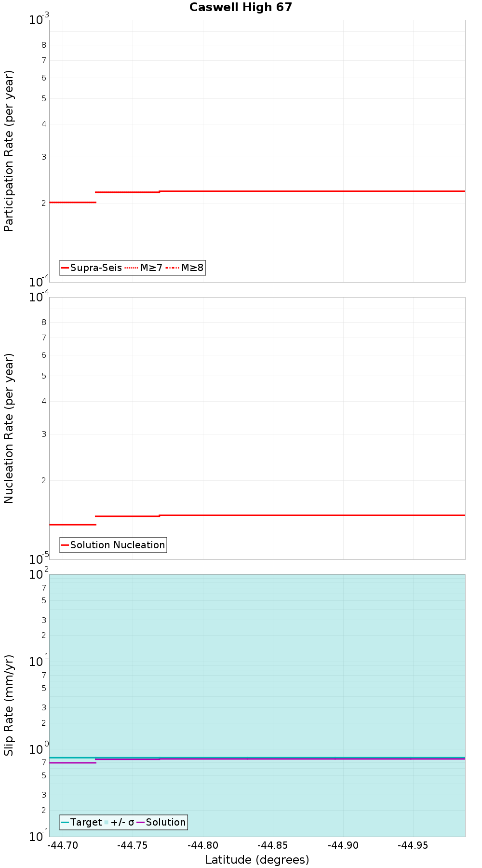Screen dimensions: 482x868
Task: Click the short magenta solution slip segment
Action: click(x=73, y=762)
